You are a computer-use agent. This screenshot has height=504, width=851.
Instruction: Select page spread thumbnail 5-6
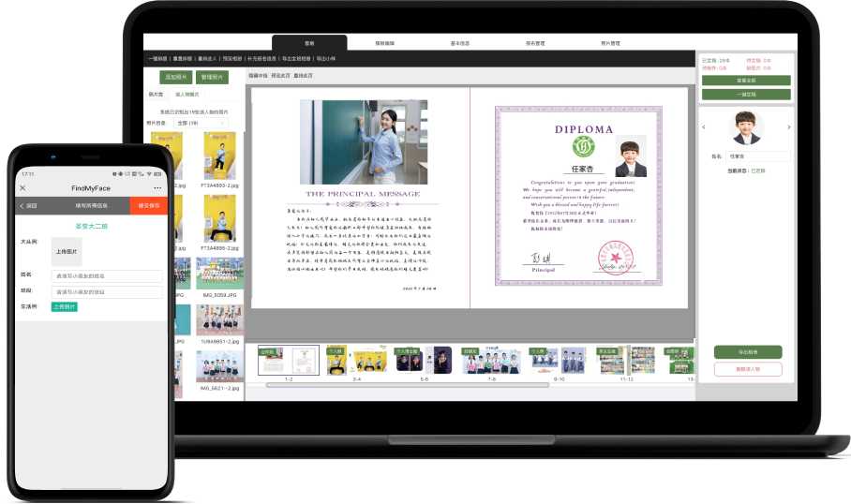pos(424,361)
